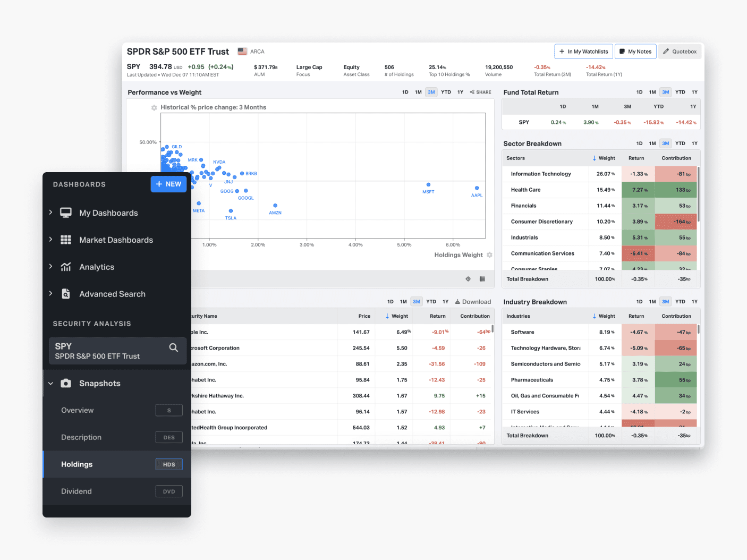Select 1Y range for Sector Breakdown

point(694,143)
